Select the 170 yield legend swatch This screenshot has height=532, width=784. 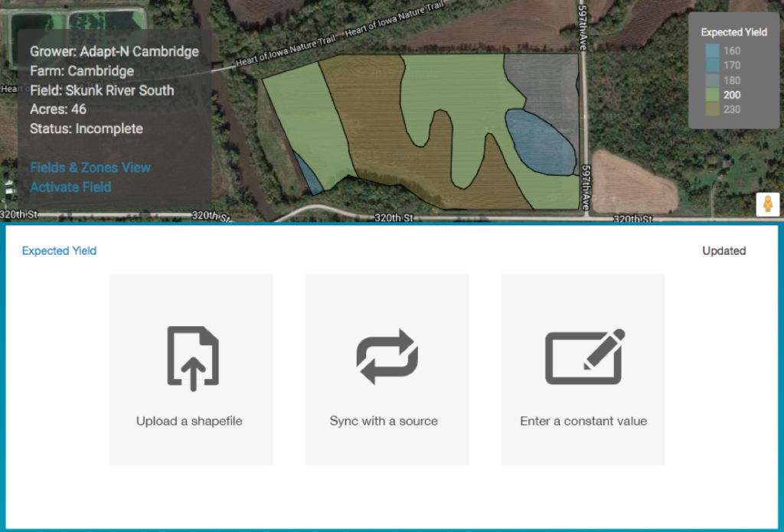tap(712, 66)
